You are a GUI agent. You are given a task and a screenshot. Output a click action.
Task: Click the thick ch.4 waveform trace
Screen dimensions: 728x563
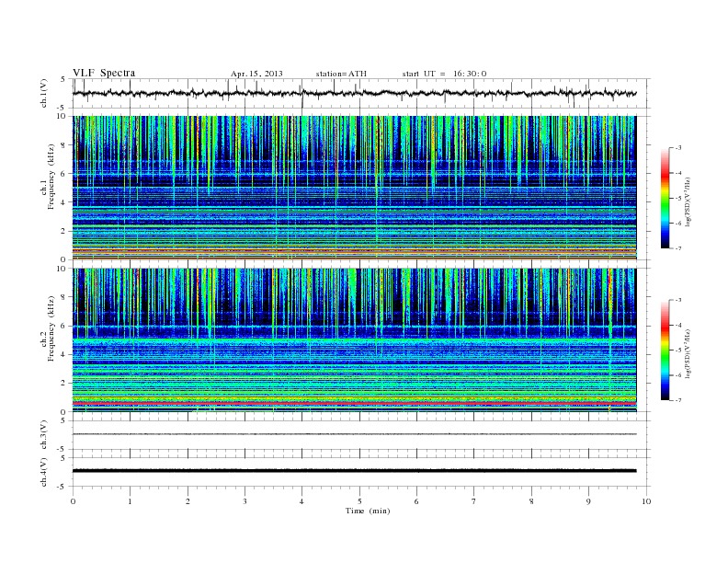354,471
